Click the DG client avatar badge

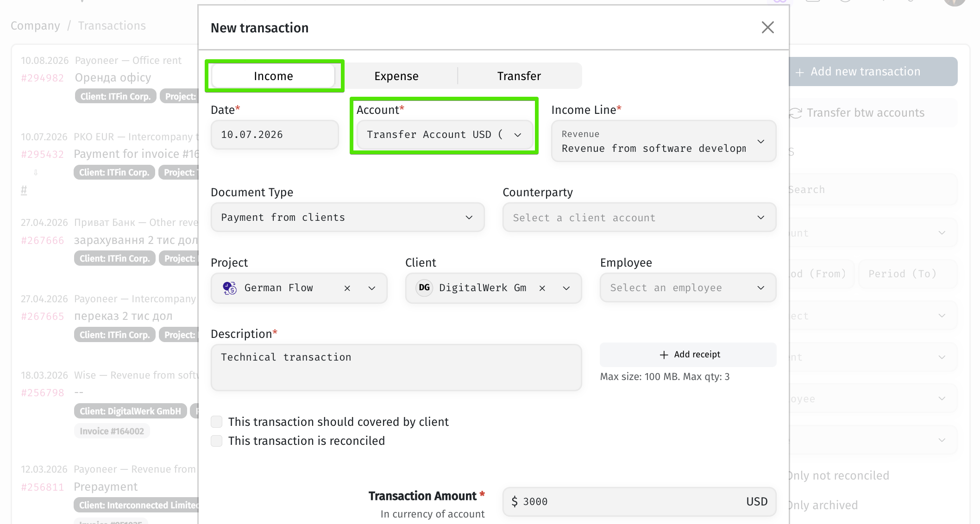pos(424,287)
